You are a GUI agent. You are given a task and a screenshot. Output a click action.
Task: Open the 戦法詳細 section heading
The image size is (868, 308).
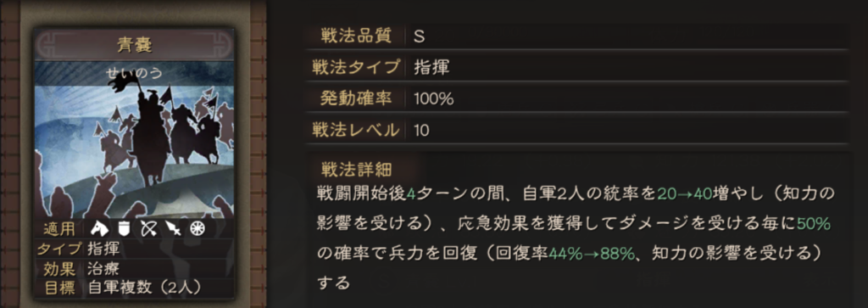point(357,169)
